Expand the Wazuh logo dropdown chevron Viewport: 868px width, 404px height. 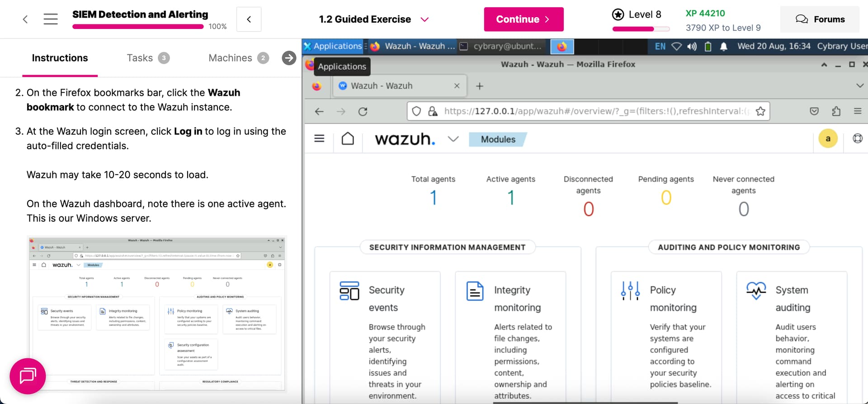(x=453, y=139)
